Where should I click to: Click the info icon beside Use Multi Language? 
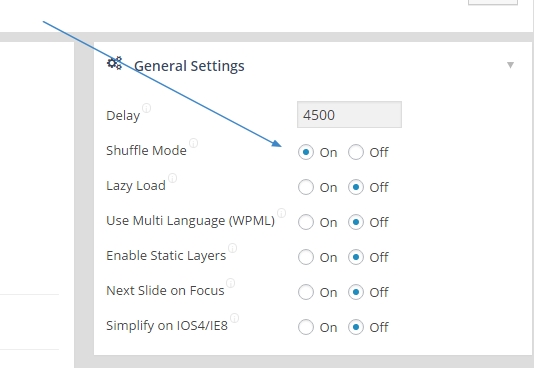[281, 213]
